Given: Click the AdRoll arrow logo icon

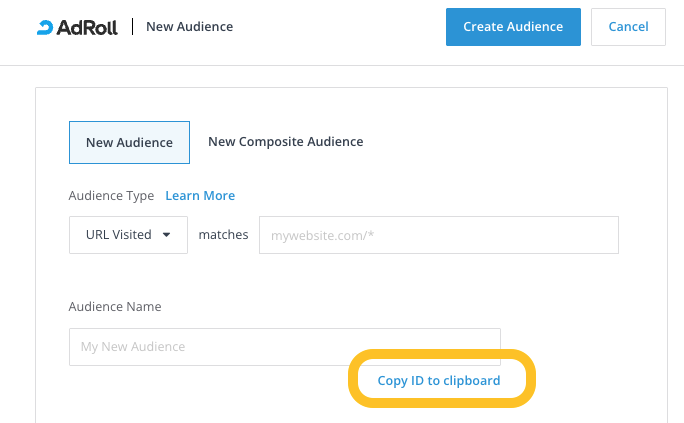Looking at the screenshot, I should tap(45, 27).
